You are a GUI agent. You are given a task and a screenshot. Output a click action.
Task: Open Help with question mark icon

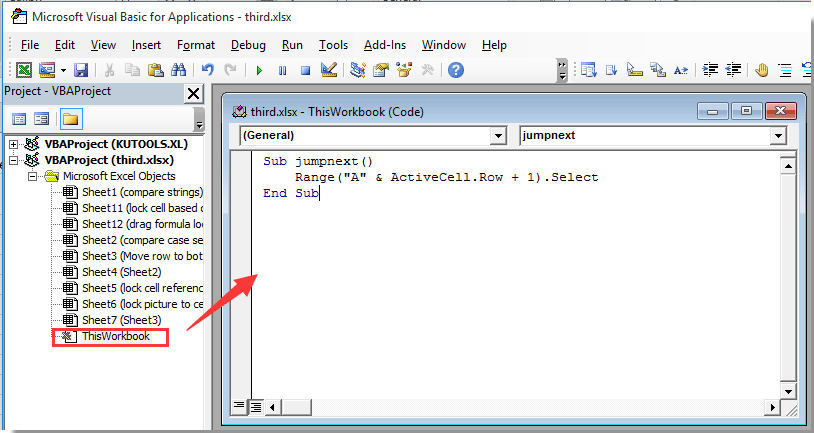pyautogui.click(x=456, y=70)
